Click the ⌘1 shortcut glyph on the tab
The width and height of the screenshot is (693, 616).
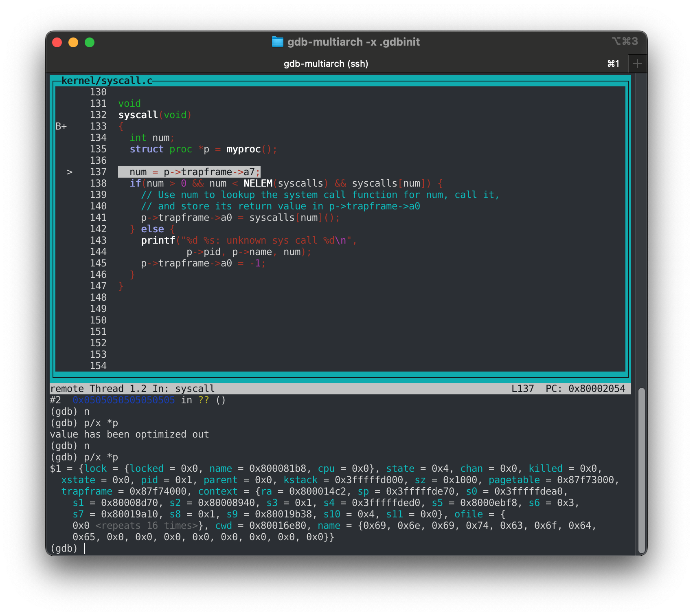point(613,63)
